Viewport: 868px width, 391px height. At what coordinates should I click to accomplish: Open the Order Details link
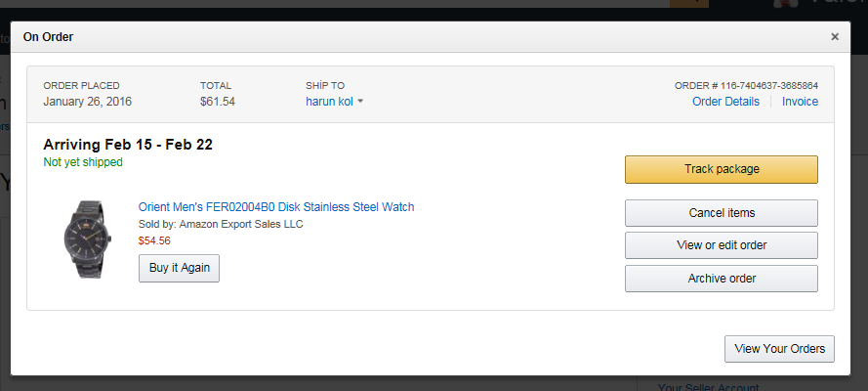pyautogui.click(x=725, y=102)
